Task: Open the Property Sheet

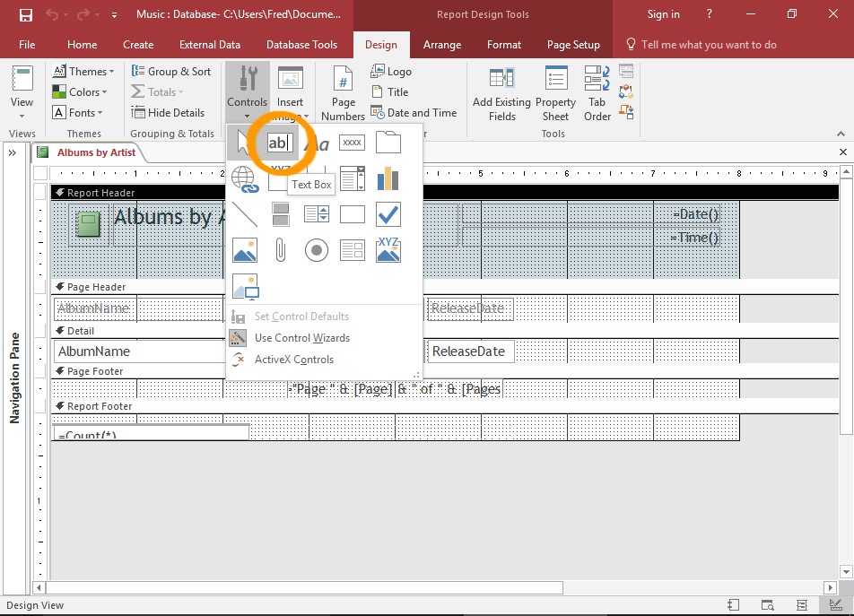Action: (555, 93)
